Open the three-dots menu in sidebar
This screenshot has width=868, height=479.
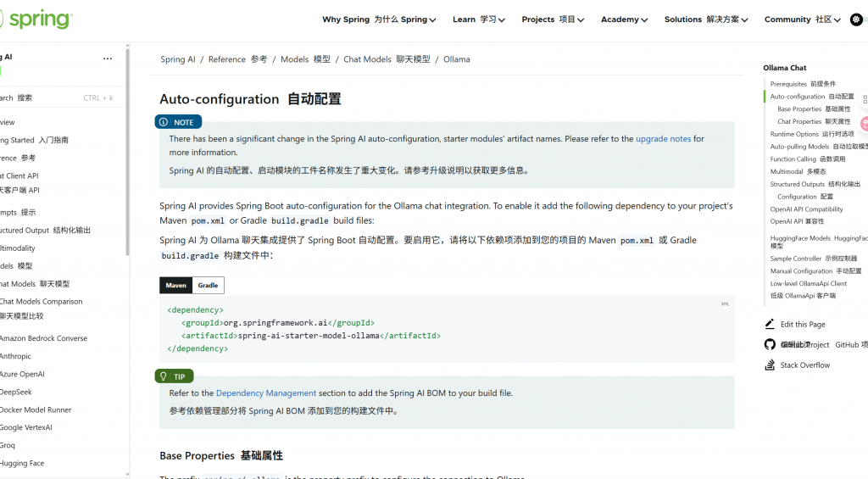[108, 58]
